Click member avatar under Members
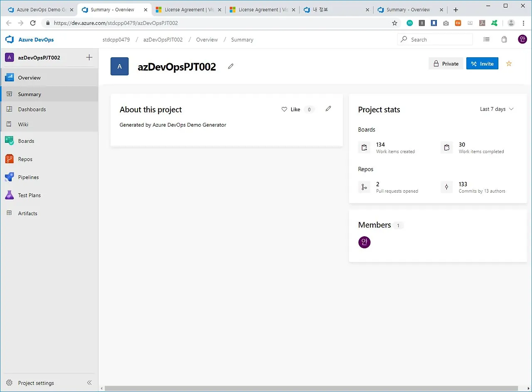The width and height of the screenshot is (532, 392). click(x=364, y=242)
